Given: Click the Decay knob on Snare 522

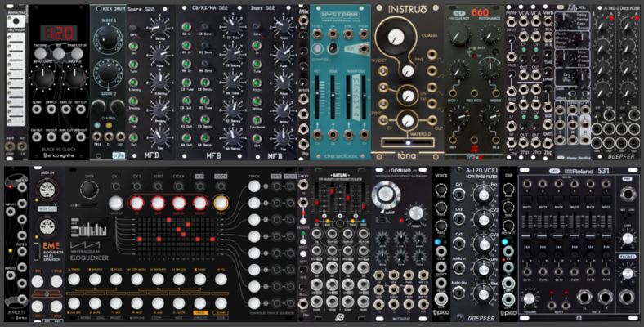Looking at the screenshot, I should (159, 26).
